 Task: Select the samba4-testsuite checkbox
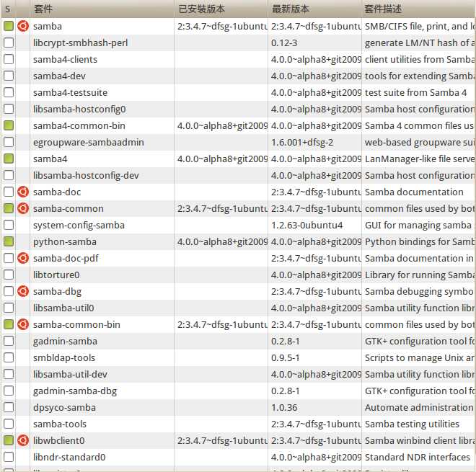(x=9, y=92)
